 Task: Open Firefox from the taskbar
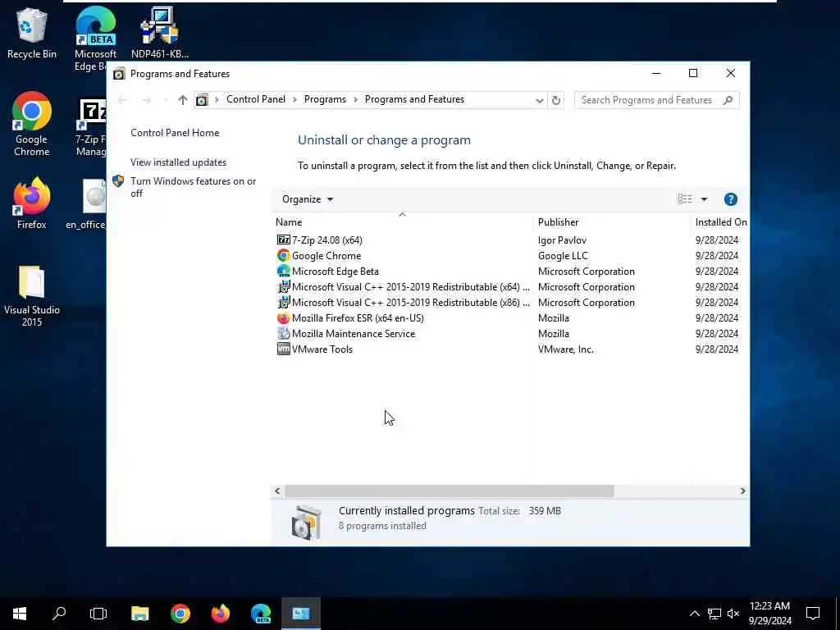pos(220,614)
